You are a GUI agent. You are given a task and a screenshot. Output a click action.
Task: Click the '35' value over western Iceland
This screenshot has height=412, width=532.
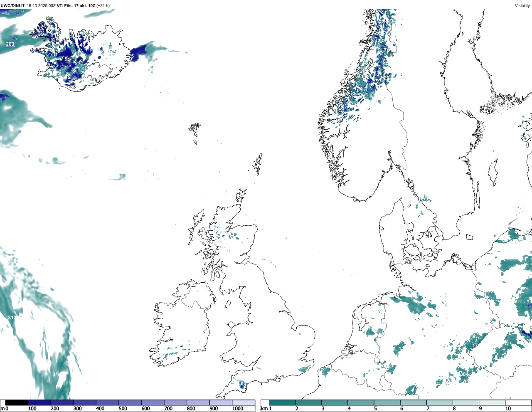point(68,59)
